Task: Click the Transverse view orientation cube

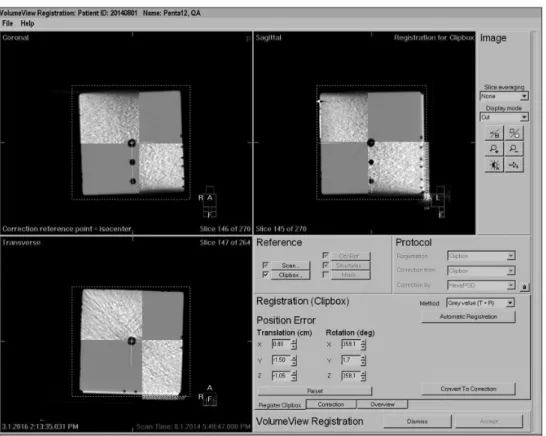Action: click(210, 398)
